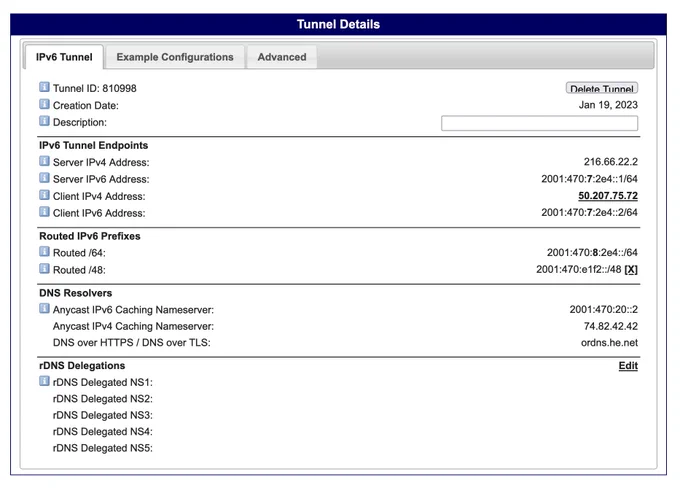
Task: Click the creation date Jan 19, 2023
Action: [x=608, y=105]
